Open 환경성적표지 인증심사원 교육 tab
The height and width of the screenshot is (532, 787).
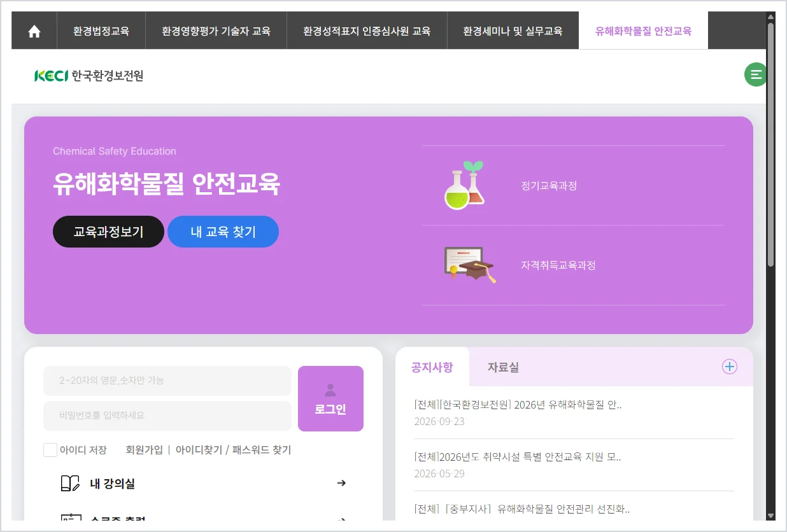pyautogui.click(x=367, y=31)
